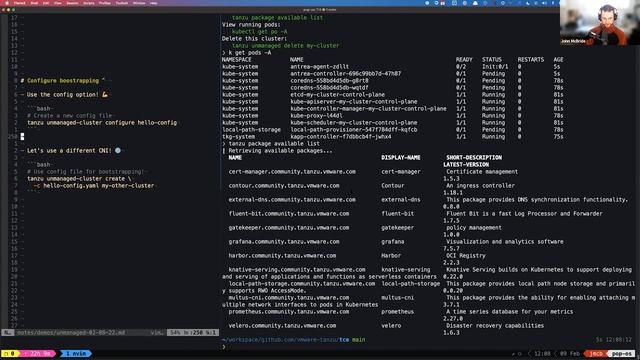Open the Edit menu in menu bar

pyautogui.click(x=46, y=3)
